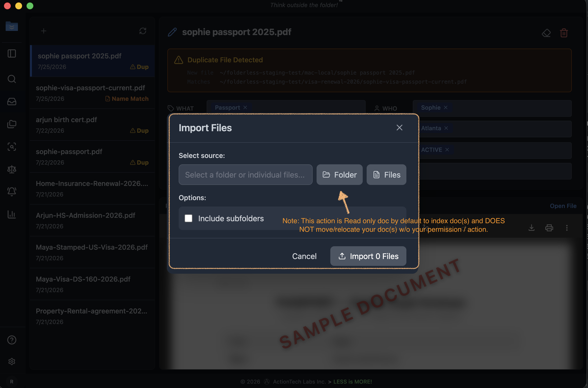The width and height of the screenshot is (588, 388).
Task: Open the scan search icon
Action: pos(12,146)
